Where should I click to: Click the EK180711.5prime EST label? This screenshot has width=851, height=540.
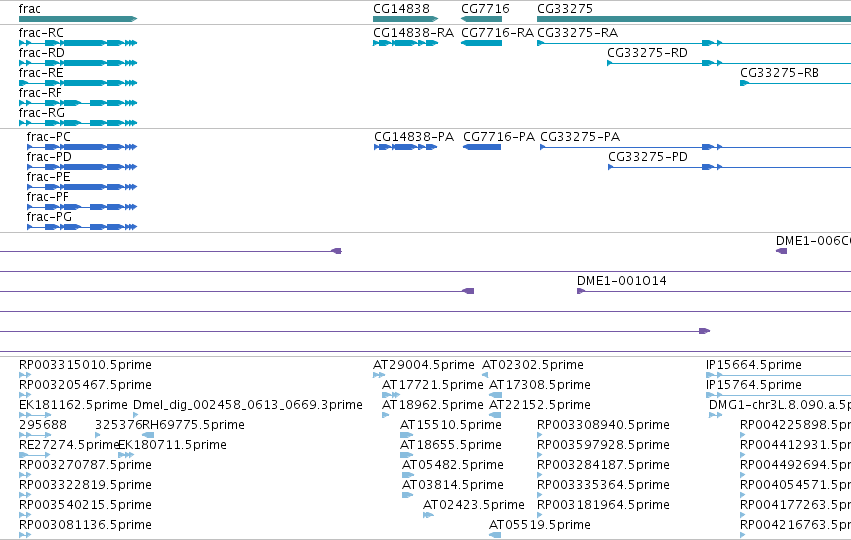(172, 445)
